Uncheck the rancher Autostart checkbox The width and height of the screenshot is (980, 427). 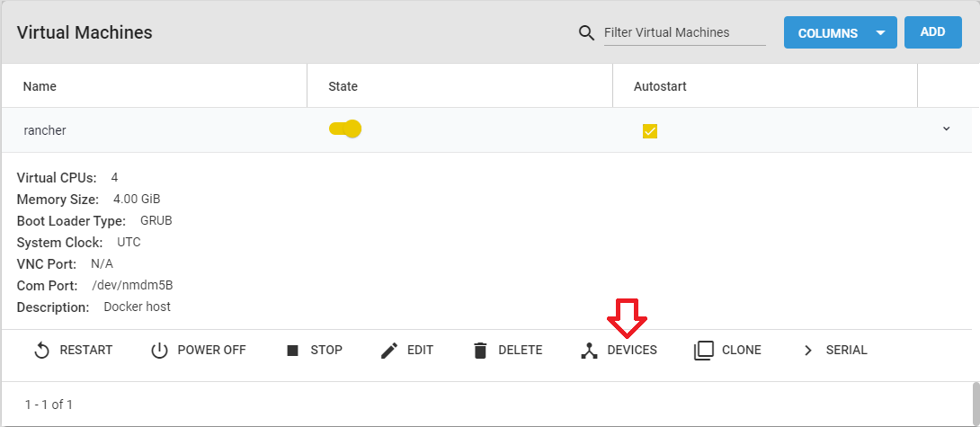tap(650, 131)
